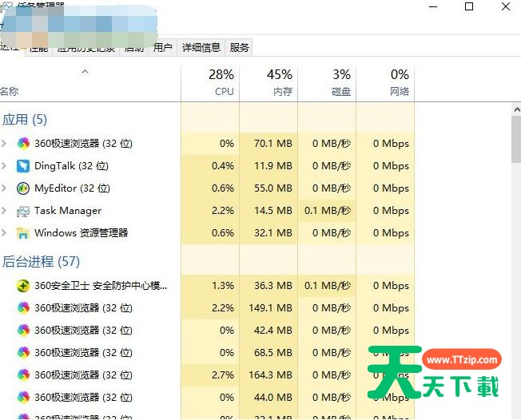This screenshot has width=521, height=420.
Task: Maximize the Task Manager window
Action: [469, 6]
